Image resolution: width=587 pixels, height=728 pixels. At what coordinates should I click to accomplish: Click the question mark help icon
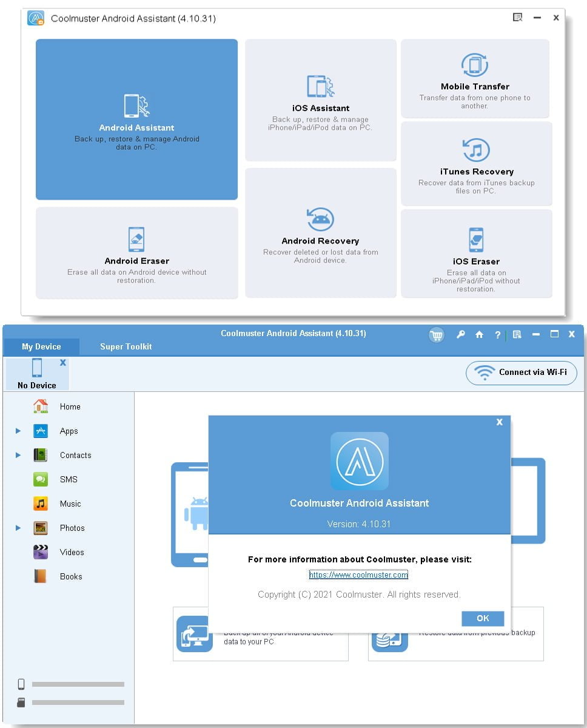[x=498, y=334]
